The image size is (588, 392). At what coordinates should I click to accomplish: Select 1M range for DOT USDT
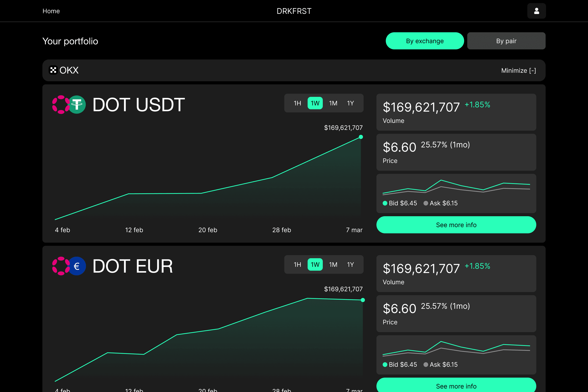pos(333,103)
